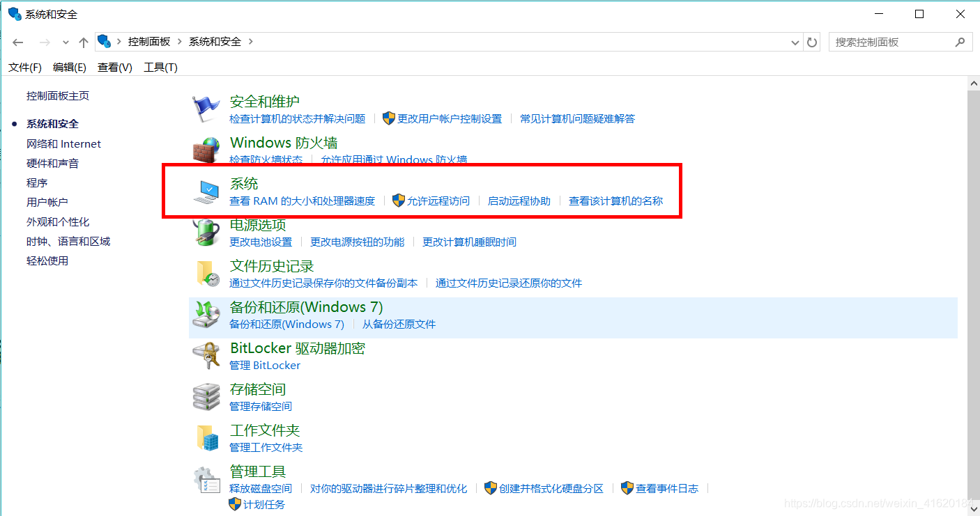Select 外观和个性化 in sidebar
980x516 pixels.
tap(58, 221)
